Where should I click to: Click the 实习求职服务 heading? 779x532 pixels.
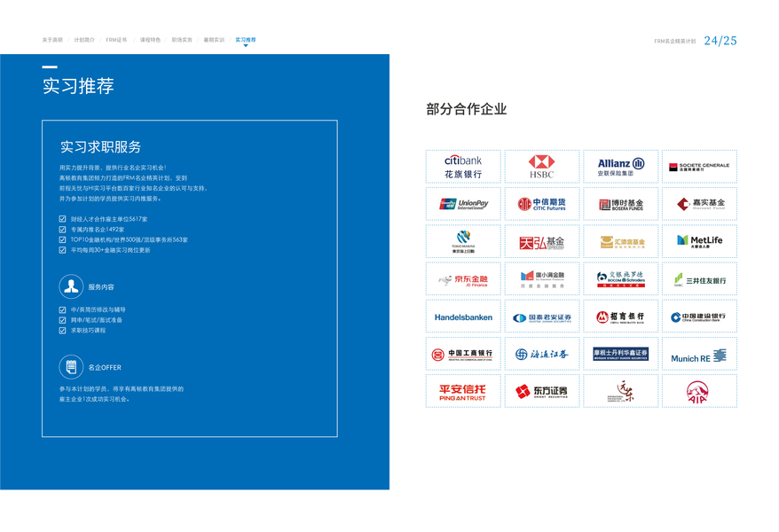[101, 147]
